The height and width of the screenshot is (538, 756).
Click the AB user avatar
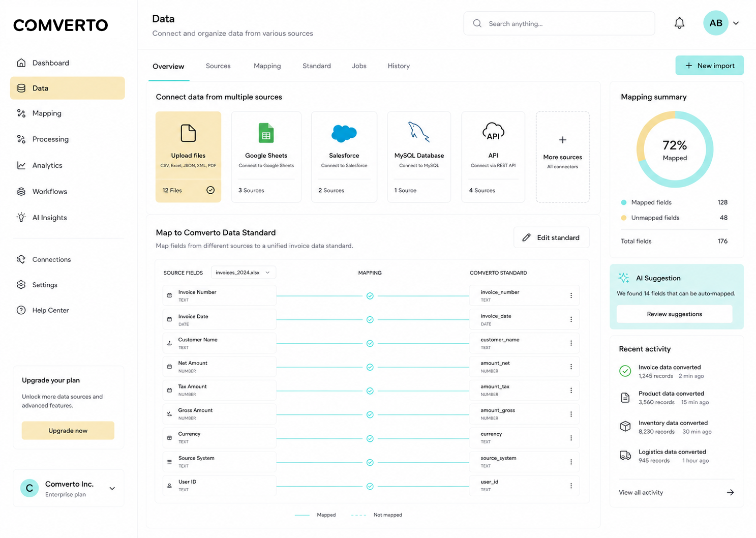point(716,23)
